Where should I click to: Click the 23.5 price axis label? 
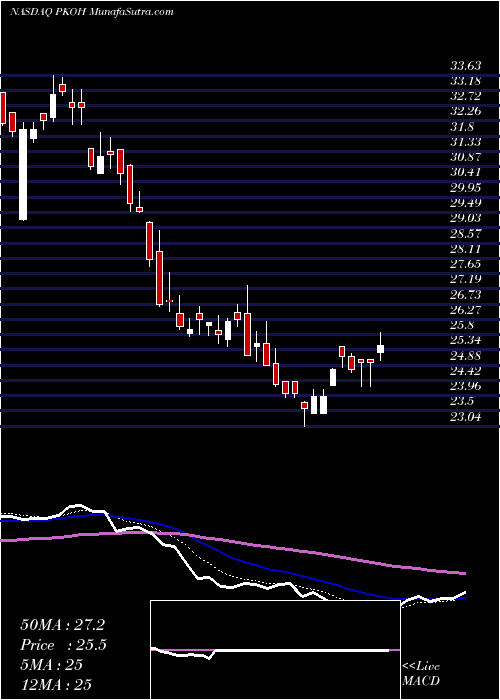click(462, 401)
